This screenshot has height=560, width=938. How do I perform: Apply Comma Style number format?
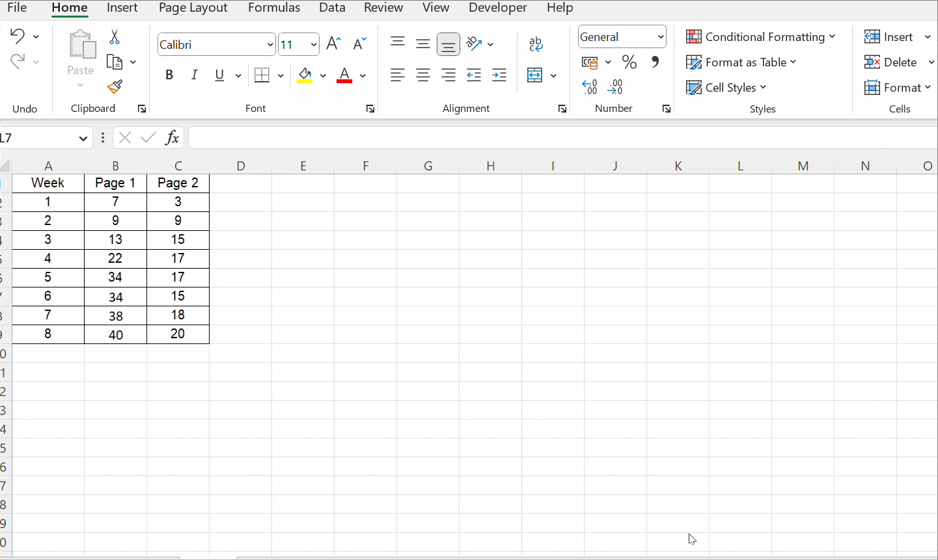tap(655, 62)
